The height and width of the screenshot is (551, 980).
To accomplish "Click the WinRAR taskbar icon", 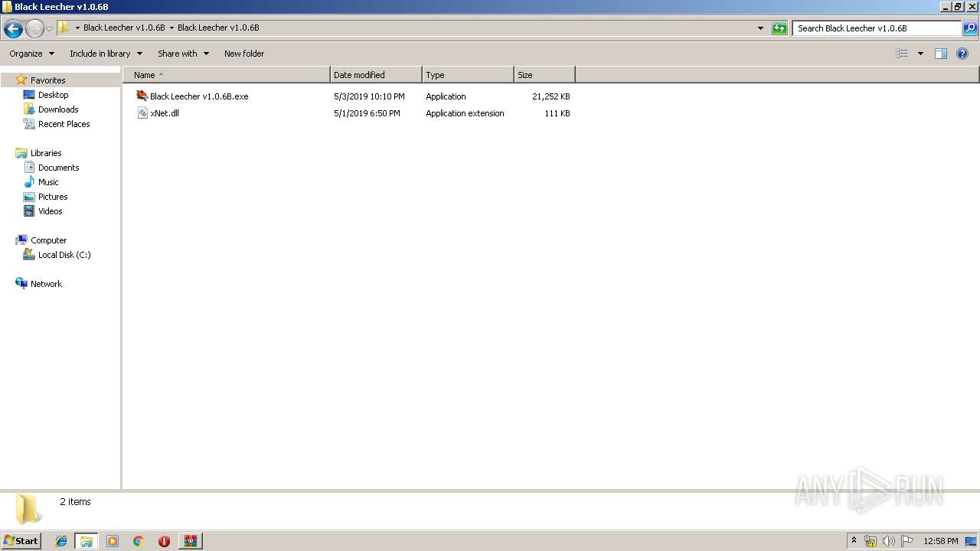I will (x=190, y=541).
